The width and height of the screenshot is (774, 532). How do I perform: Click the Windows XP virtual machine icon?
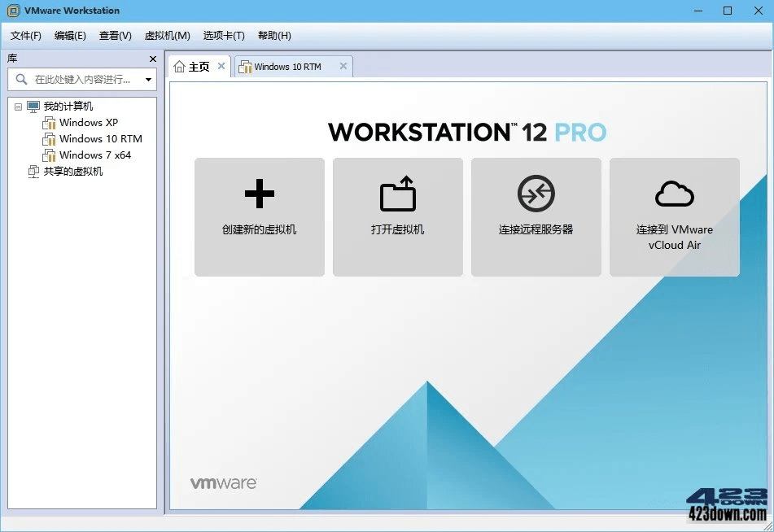(50, 122)
